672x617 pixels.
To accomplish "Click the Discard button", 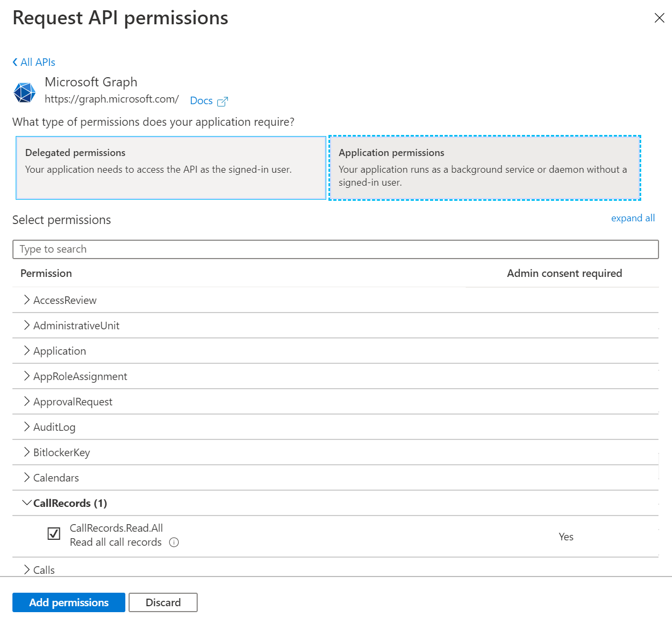I will 163,602.
